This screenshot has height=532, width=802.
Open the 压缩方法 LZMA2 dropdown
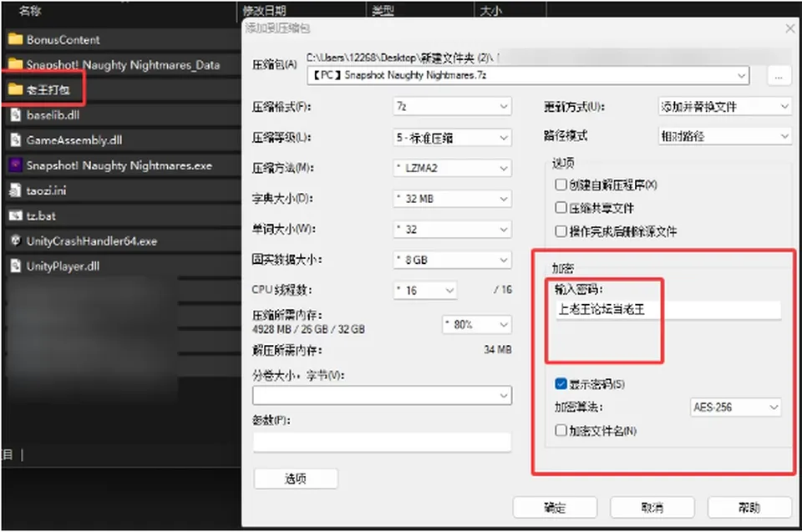(x=452, y=168)
